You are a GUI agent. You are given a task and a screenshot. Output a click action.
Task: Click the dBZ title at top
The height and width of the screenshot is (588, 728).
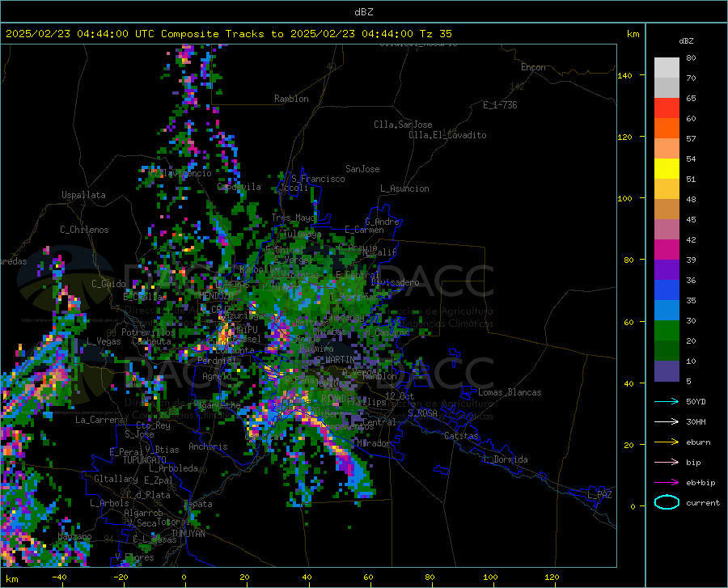tap(363, 12)
